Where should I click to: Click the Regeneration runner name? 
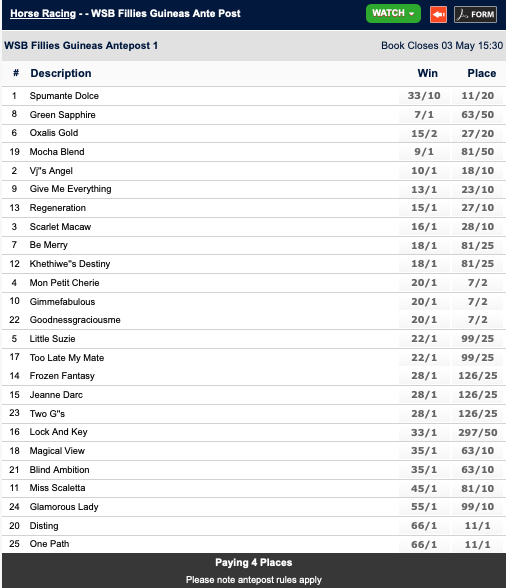pos(58,208)
